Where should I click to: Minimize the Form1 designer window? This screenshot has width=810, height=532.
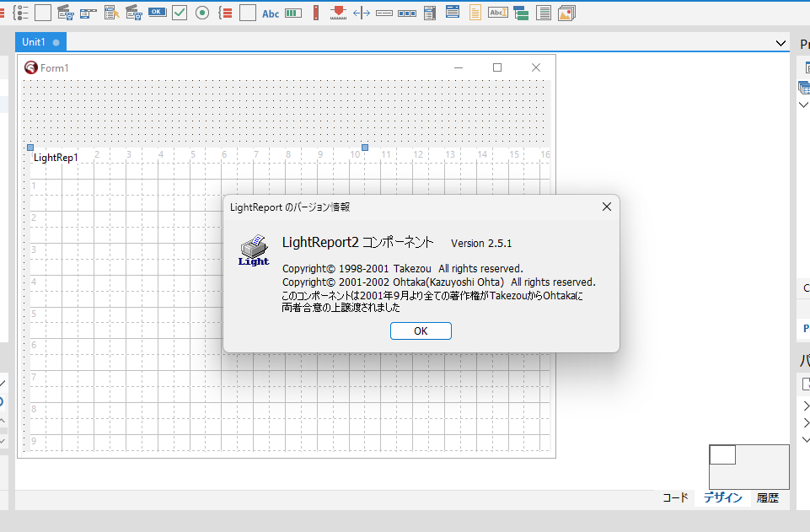coord(459,67)
